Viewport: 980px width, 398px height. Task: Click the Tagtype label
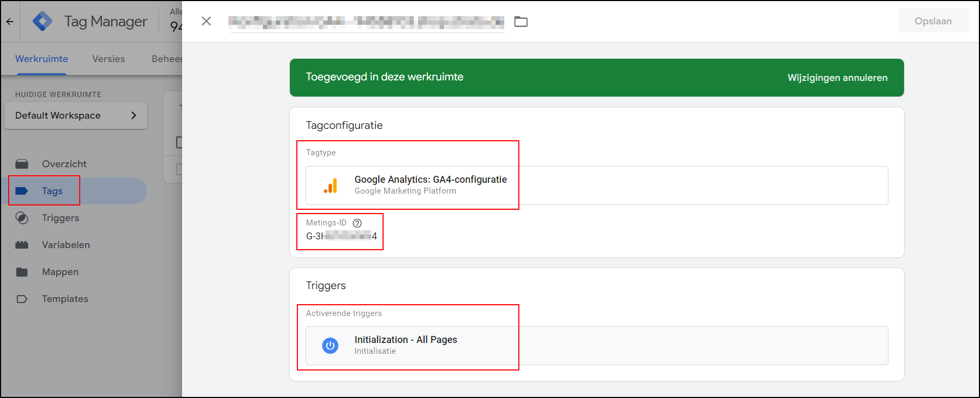tap(321, 153)
